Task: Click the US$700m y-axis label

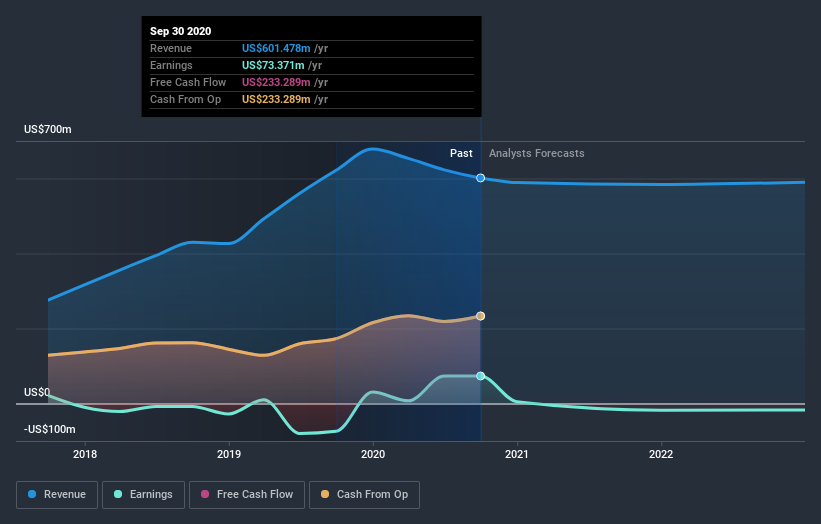Action: click(x=48, y=129)
